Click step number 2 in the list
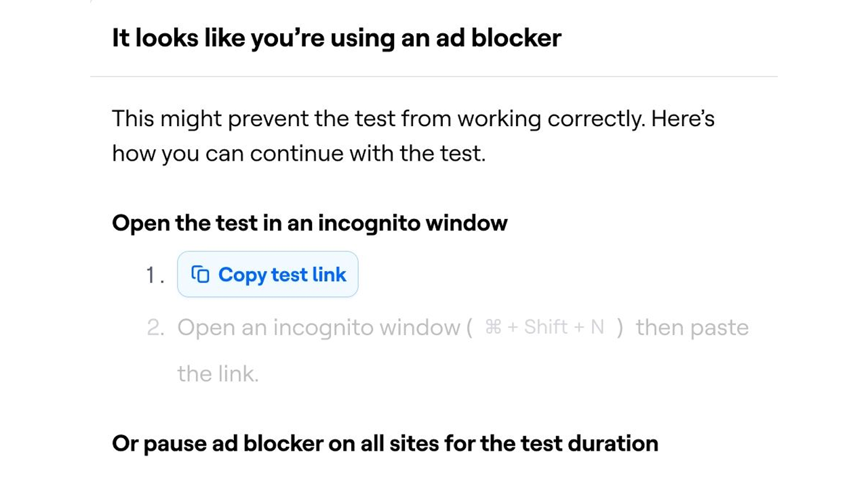The width and height of the screenshot is (868, 488). (155, 328)
